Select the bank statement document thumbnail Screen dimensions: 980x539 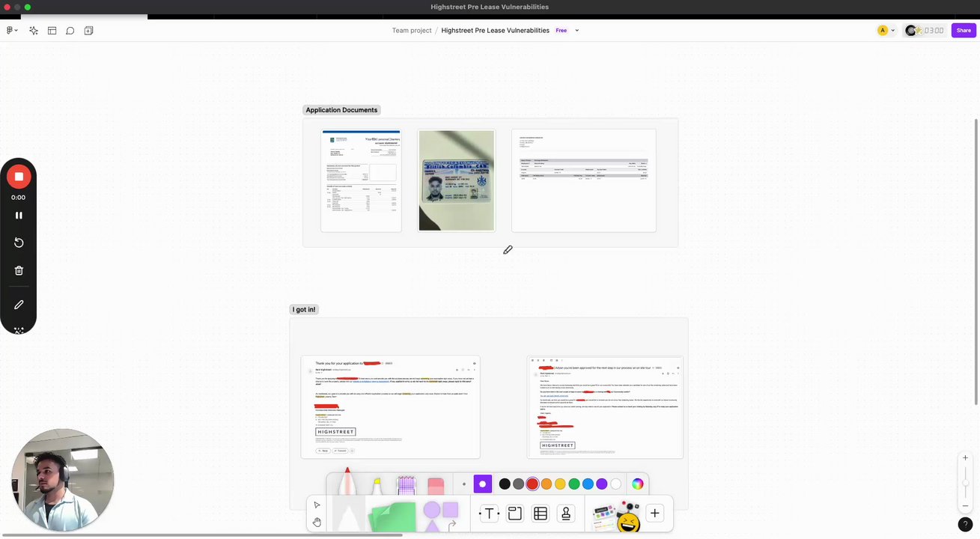pos(361,180)
